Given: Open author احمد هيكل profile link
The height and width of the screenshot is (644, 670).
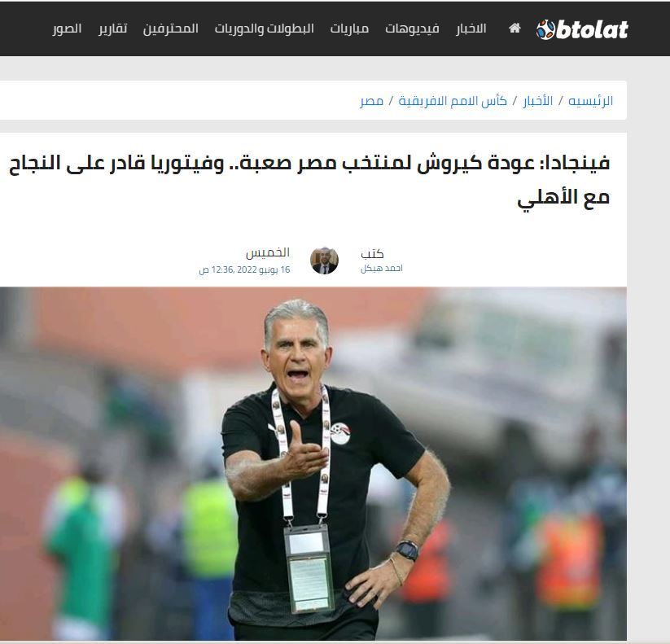Looking at the screenshot, I should click(381, 269).
